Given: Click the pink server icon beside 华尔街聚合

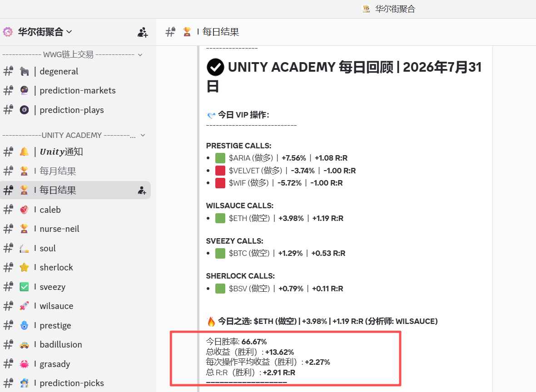Looking at the screenshot, I should [8, 32].
